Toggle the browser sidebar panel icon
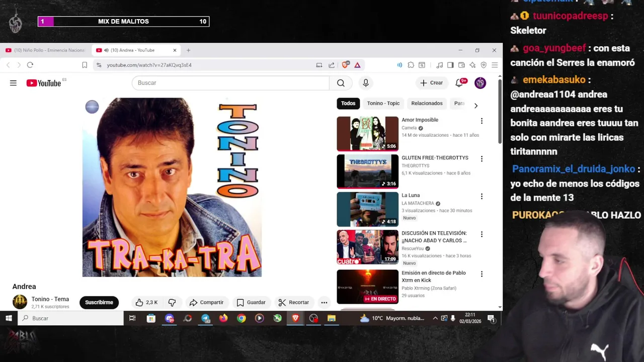 pyautogui.click(x=450, y=65)
